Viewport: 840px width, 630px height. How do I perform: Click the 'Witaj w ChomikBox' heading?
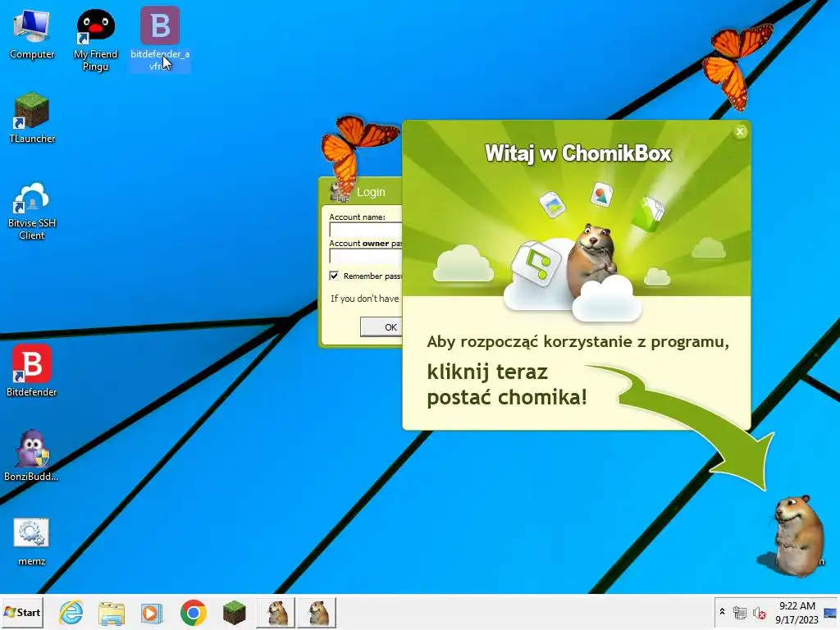(577, 153)
